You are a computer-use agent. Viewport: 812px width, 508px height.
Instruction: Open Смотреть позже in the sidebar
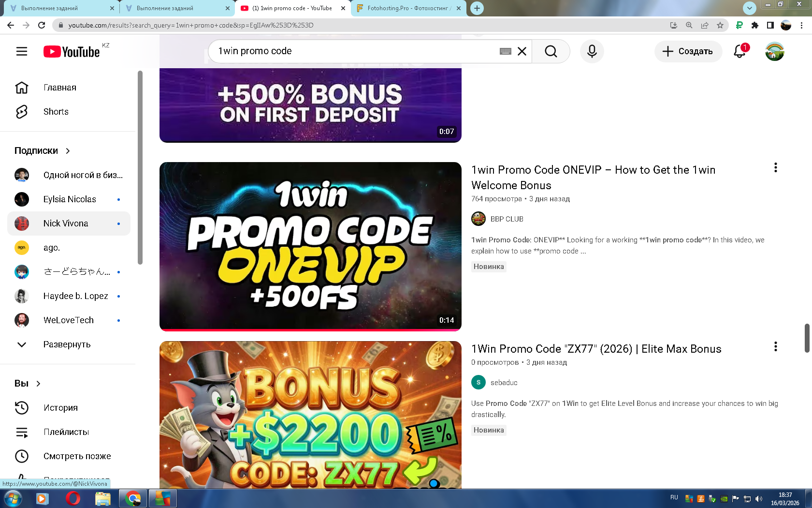pyautogui.click(x=69, y=456)
